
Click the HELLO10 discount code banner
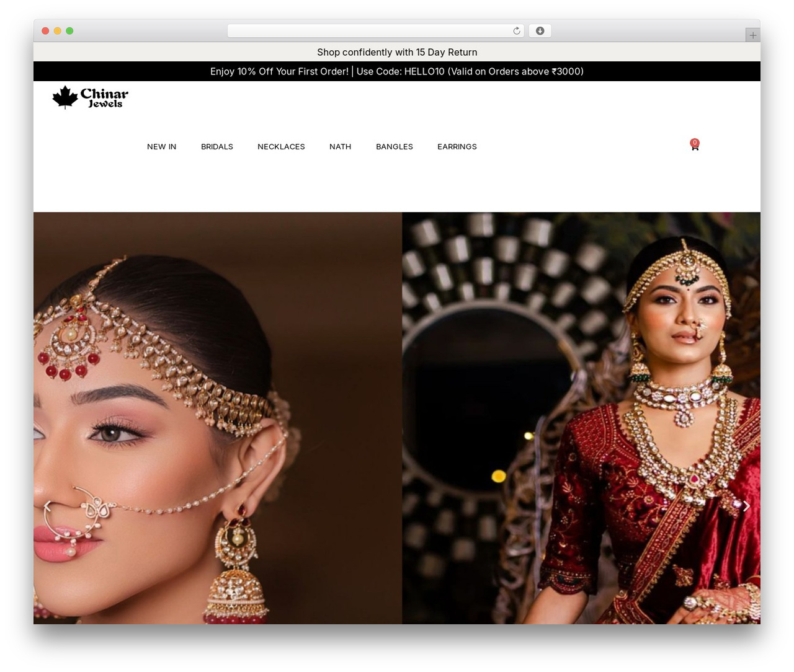tap(397, 71)
